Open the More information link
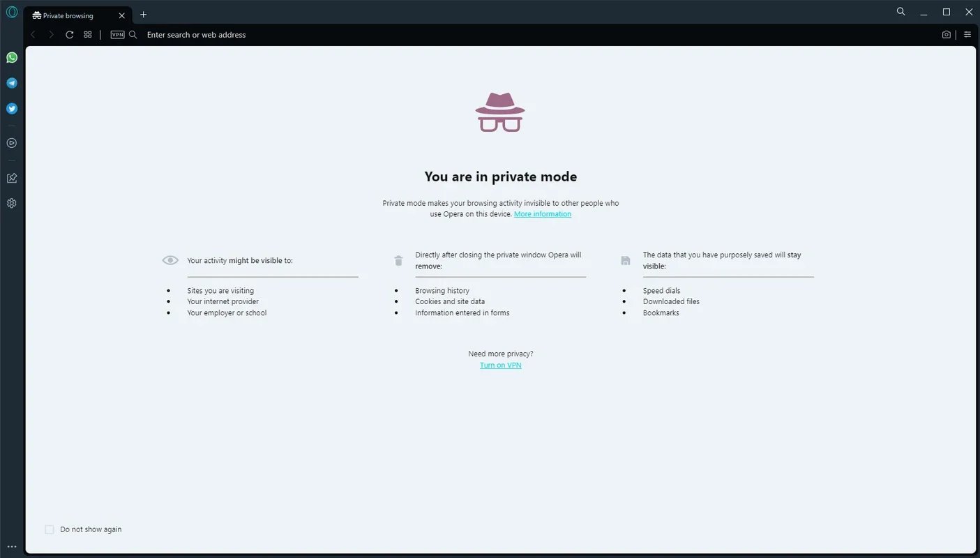Image resolution: width=980 pixels, height=558 pixels. pyautogui.click(x=543, y=214)
